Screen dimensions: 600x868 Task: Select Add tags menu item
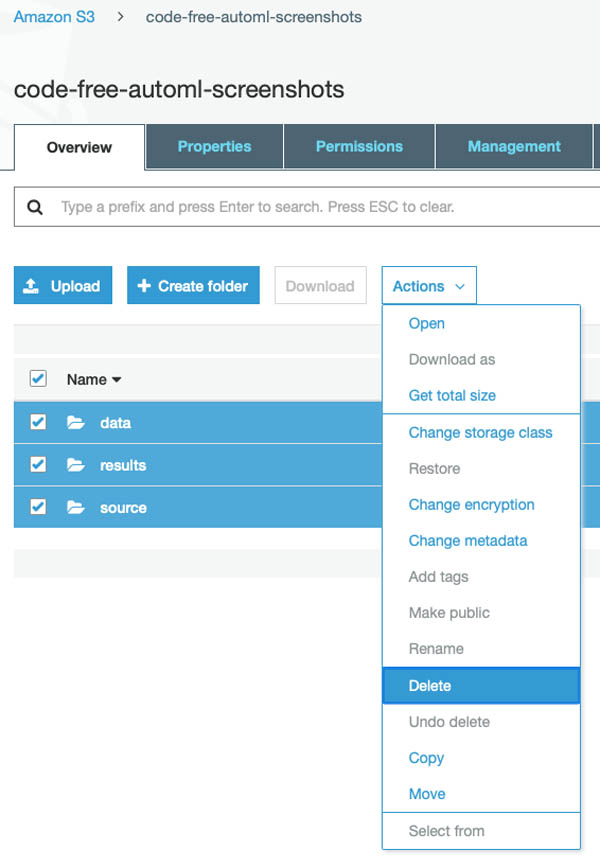pos(481,576)
